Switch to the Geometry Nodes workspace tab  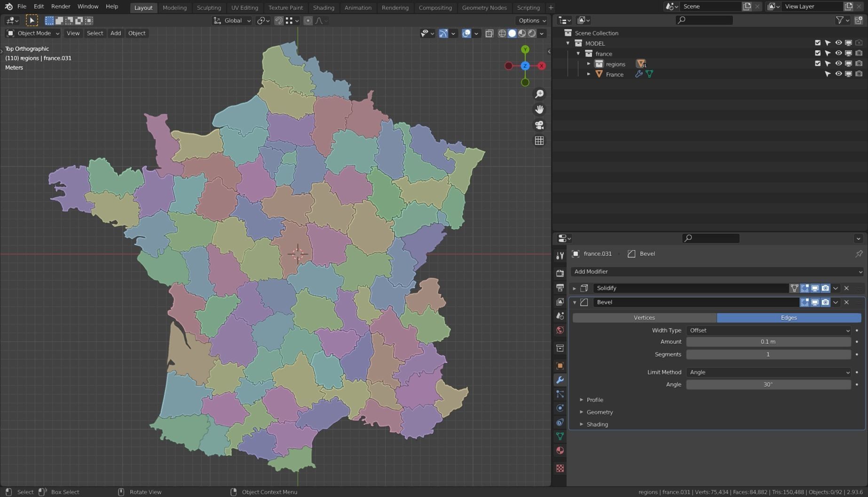(484, 8)
